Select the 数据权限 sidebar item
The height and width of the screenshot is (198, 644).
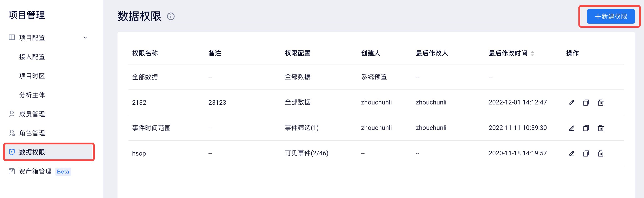pyautogui.click(x=49, y=152)
